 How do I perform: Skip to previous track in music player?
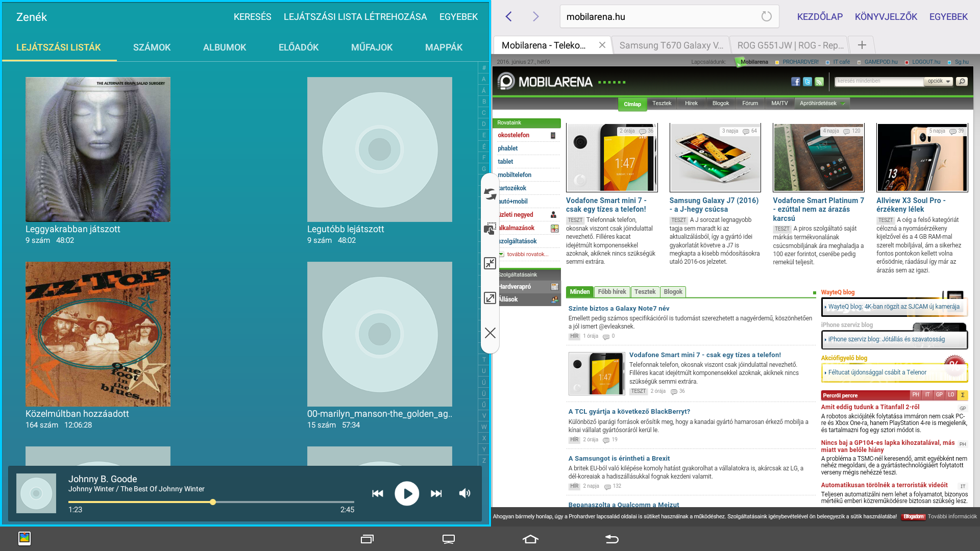[378, 493]
